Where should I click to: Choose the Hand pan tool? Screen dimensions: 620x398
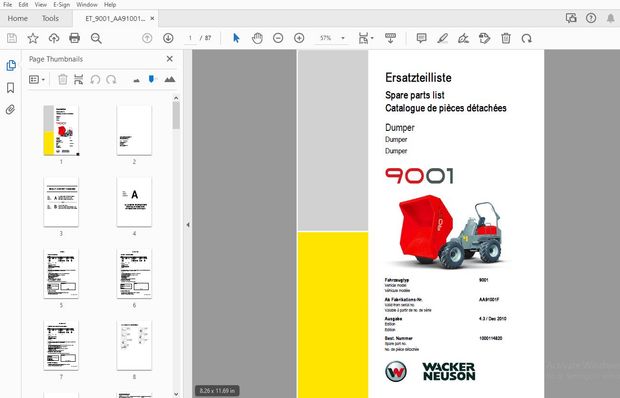click(x=257, y=38)
